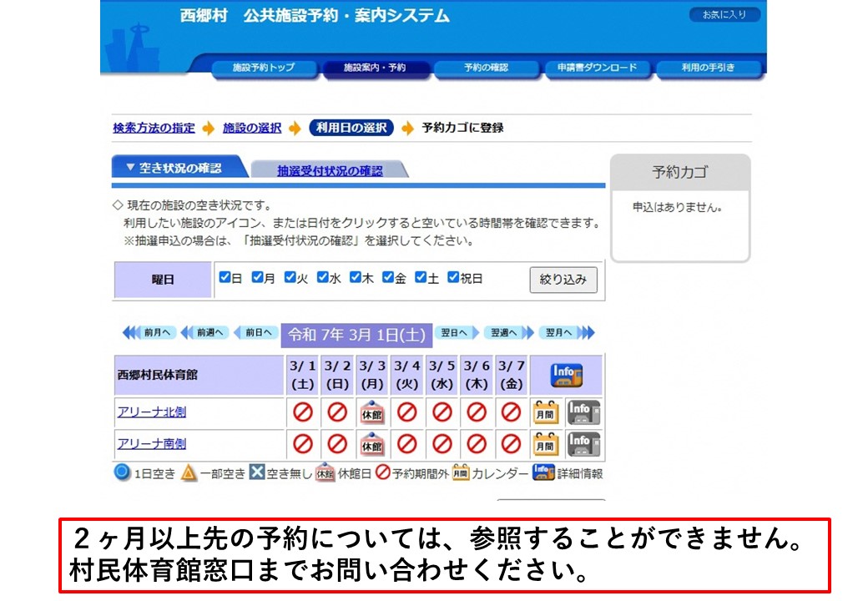Open アリーナ北側 月間 calendar icon
Viewport: 868px width, 601px height.
pos(545,413)
